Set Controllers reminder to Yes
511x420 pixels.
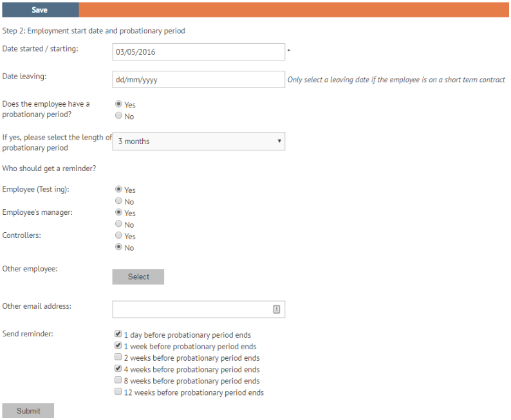(x=118, y=235)
